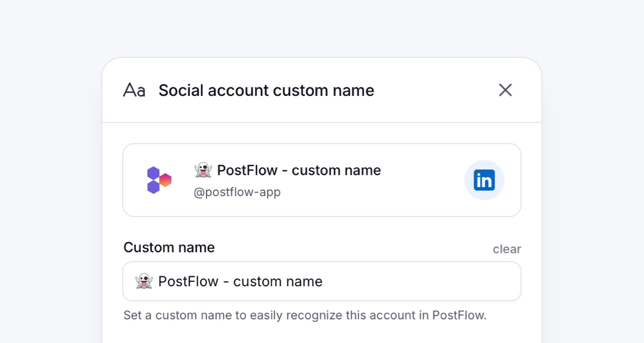Click the 'PostFlow - custom name' account title

(299, 170)
